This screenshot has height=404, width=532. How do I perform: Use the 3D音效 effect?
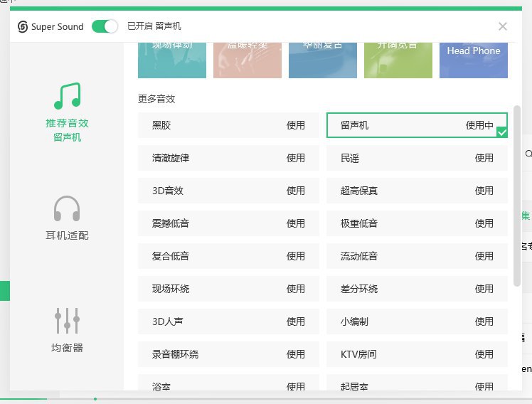pos(295,191)
